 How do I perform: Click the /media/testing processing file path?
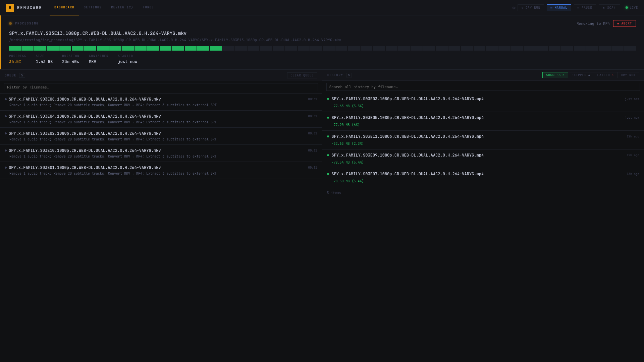pyautogui.click(x=175, y=40)
